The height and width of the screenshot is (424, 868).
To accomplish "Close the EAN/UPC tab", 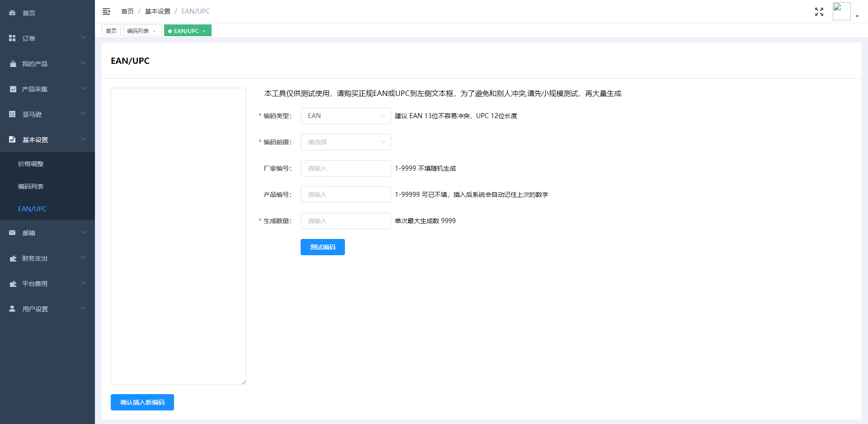I will pos(204,31).
